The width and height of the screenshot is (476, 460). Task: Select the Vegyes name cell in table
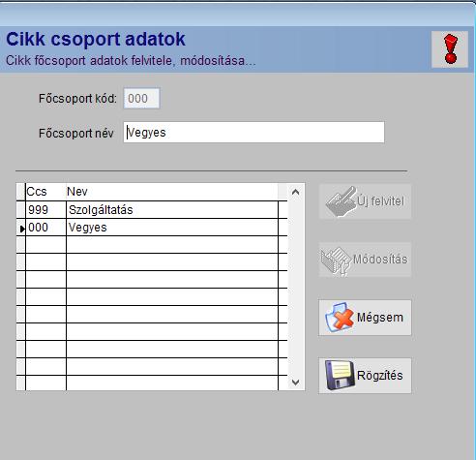[172, 228]
